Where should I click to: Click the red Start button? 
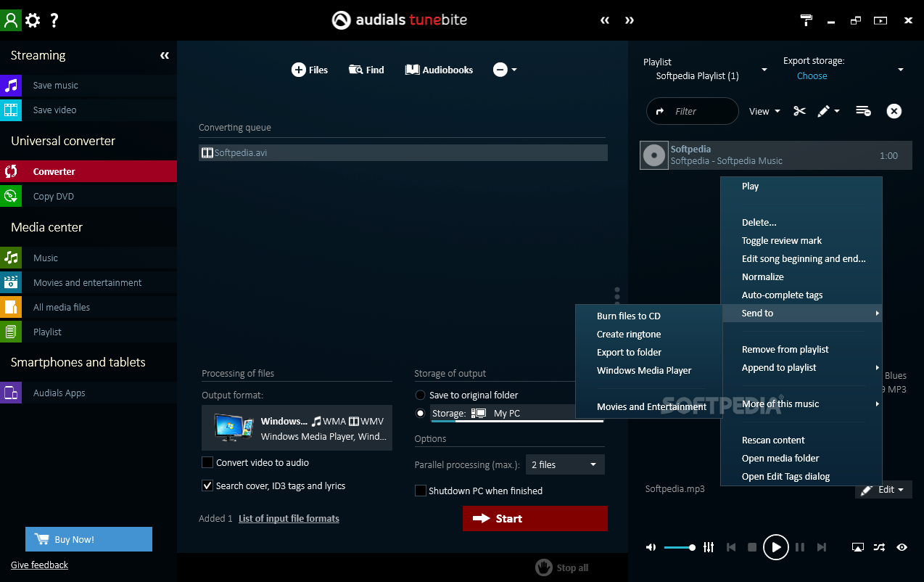click(535, 518)
